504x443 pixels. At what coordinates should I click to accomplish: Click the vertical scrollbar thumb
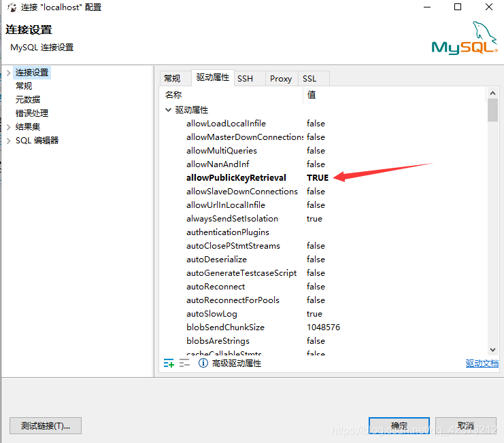(x=492, y=110)
